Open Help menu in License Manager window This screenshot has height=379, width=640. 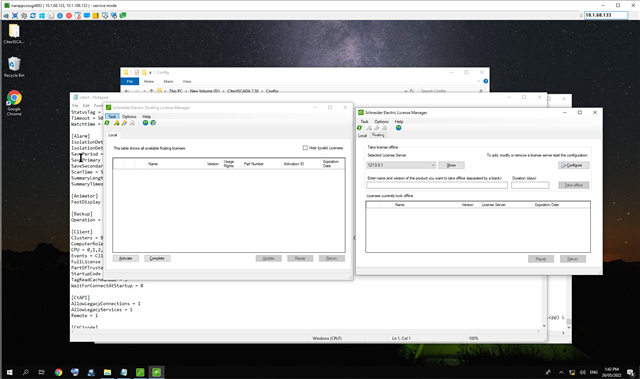tap(399, 122)
